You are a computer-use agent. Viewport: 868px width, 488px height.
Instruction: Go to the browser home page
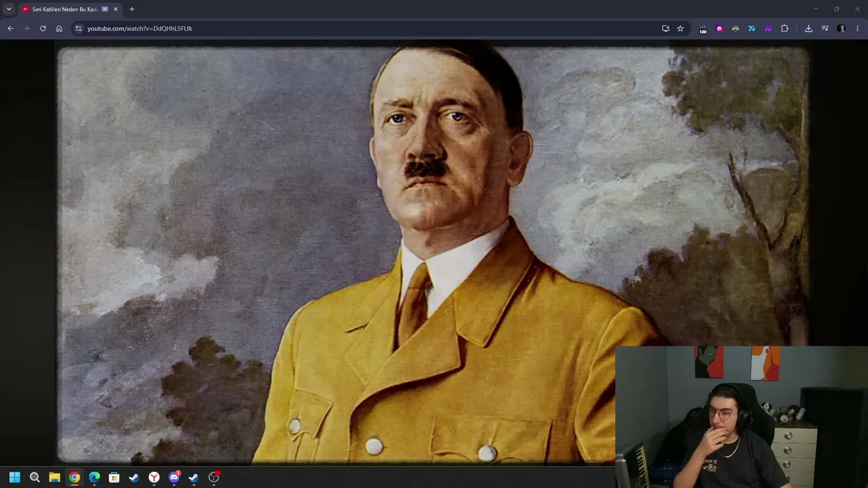pyautogui.click(x=59, y=28)
